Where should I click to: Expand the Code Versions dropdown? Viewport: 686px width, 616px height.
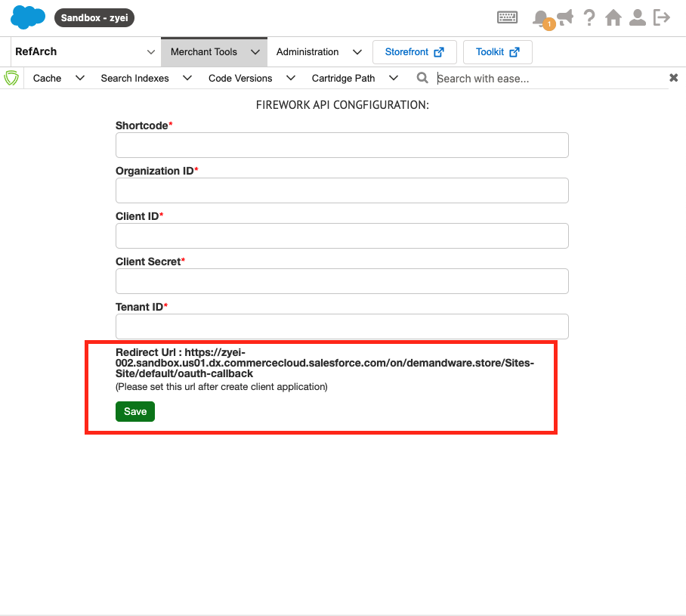click(251, 78)
